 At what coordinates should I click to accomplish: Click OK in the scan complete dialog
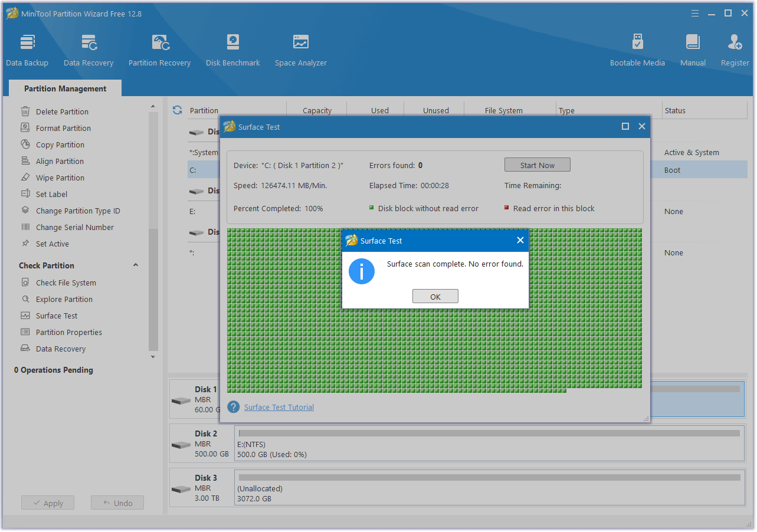click(435, 297)
